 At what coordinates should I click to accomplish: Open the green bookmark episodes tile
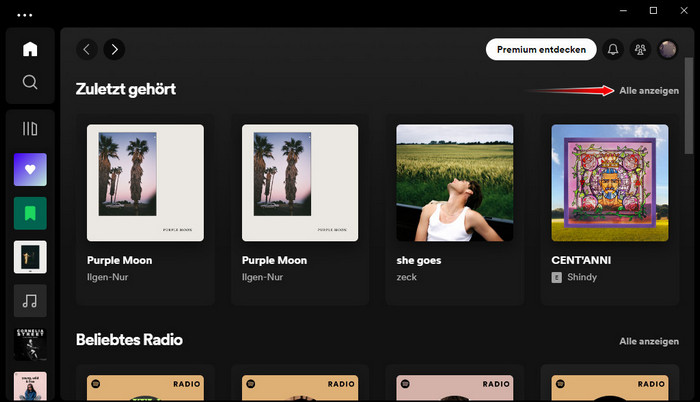[x=30, y=214]
